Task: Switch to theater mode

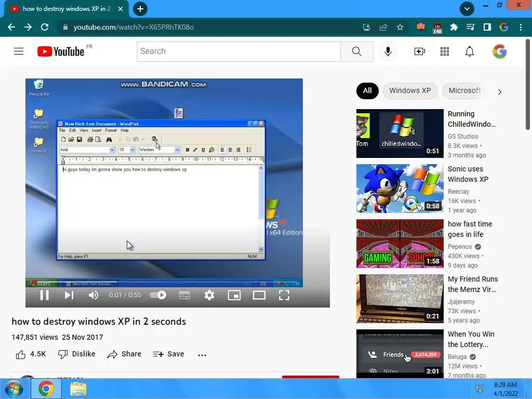Action: [259, 295]
